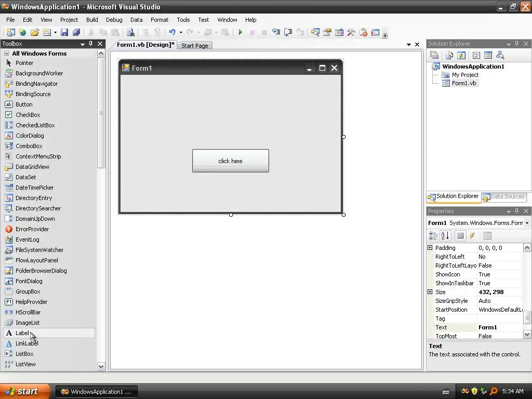532x399 pixels.
Task: Collapse the All Windows Forms toolbox group
Action: click(6, 54)
